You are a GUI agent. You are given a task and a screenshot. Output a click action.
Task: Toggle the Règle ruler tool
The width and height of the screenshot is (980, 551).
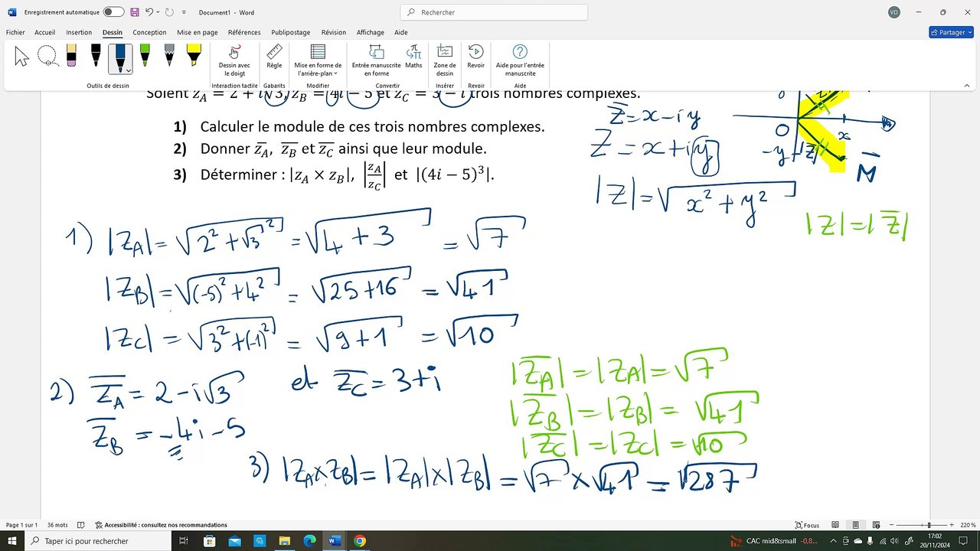(274, 57)
